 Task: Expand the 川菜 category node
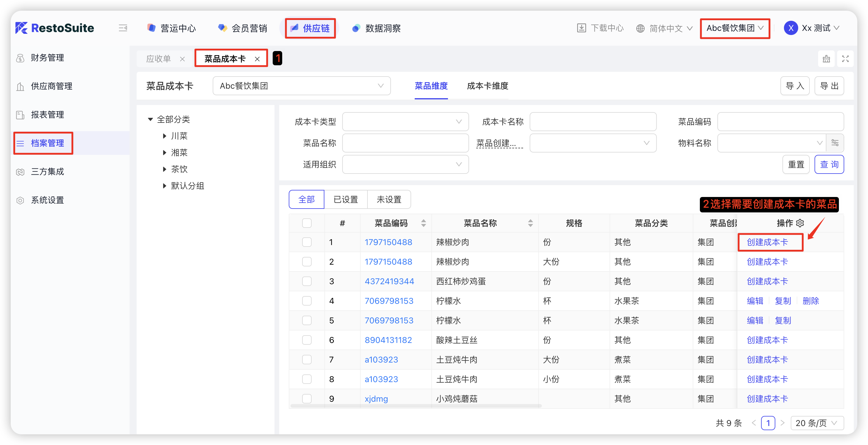[165, 136]
